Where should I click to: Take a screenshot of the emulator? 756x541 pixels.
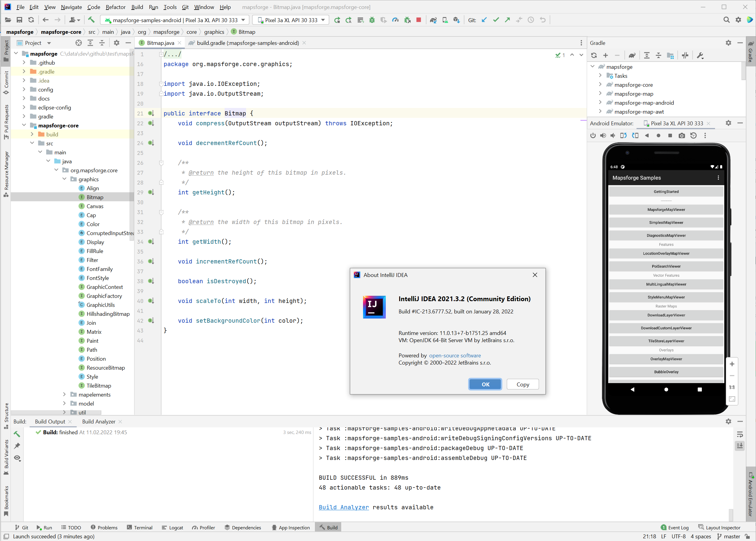coord(682,135)
